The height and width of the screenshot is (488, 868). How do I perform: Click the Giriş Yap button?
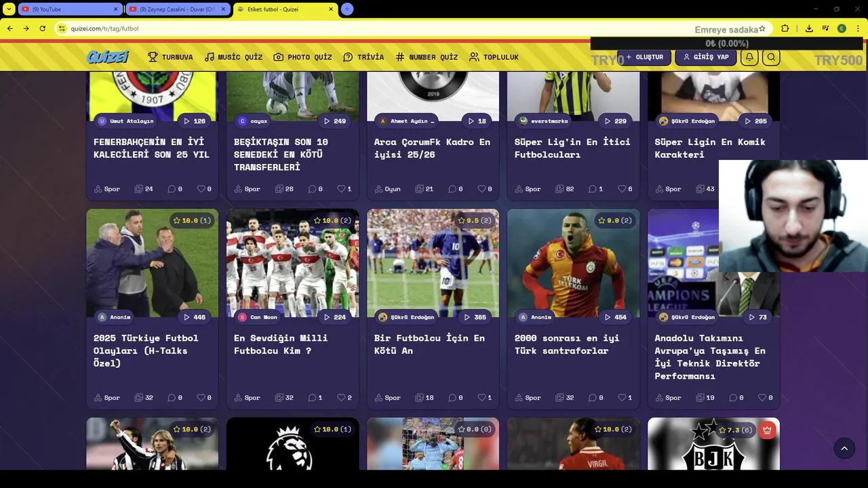click(706, 57)
